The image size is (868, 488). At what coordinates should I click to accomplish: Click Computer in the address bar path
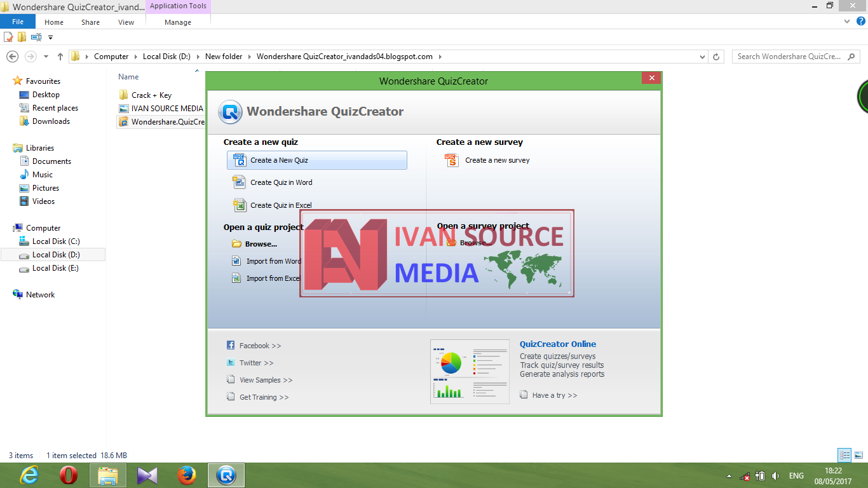[111, 57]
